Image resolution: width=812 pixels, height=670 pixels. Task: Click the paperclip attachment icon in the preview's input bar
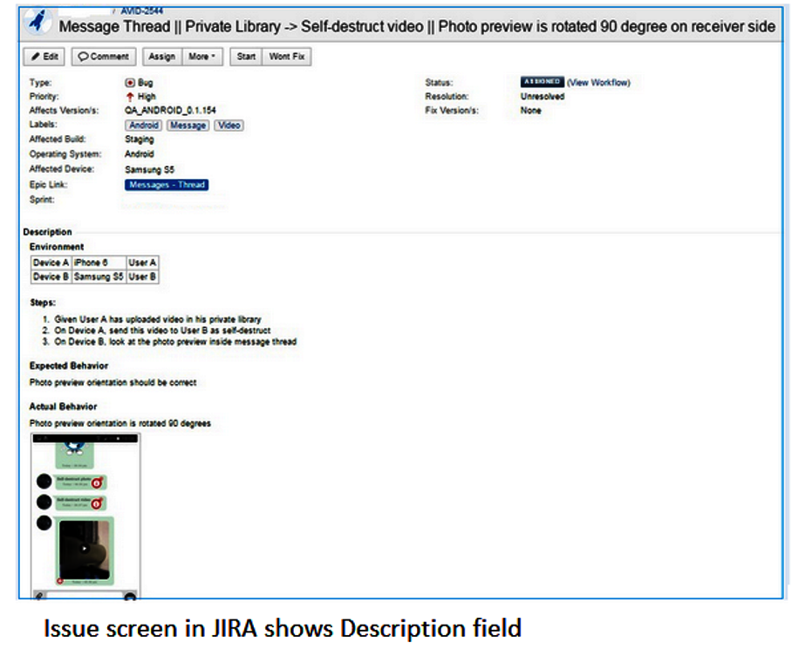pos(38,596)
